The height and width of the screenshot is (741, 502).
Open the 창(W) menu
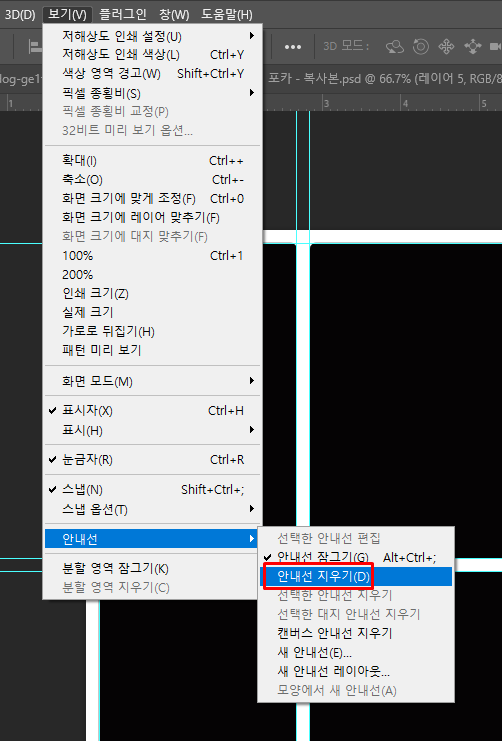click(174, 14)
